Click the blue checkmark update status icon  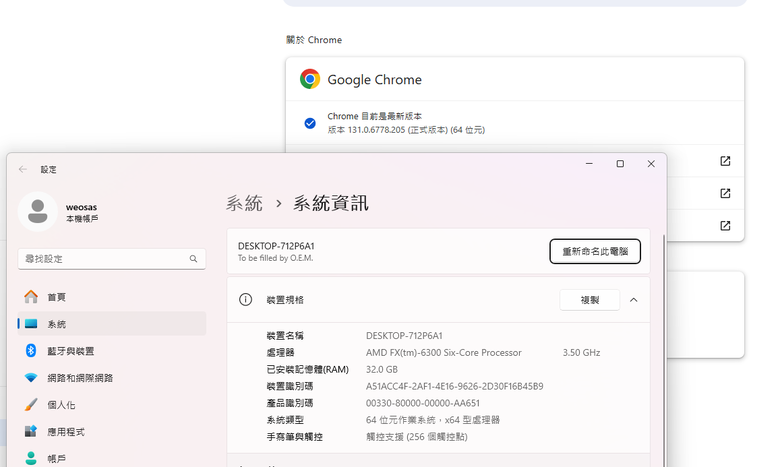point(310,123)
